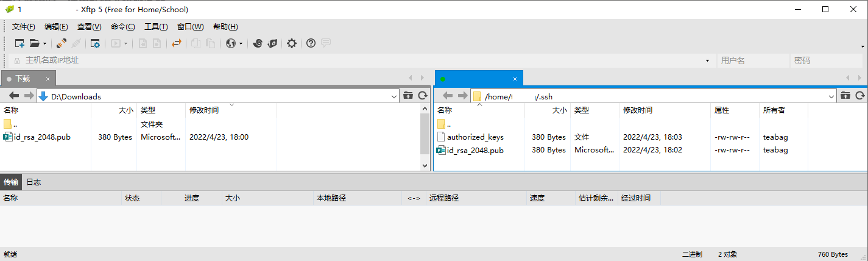This screenshot has height=261, width=868.
Task: Click the Paste toolbar icon
Action: [x=210, y=43]
